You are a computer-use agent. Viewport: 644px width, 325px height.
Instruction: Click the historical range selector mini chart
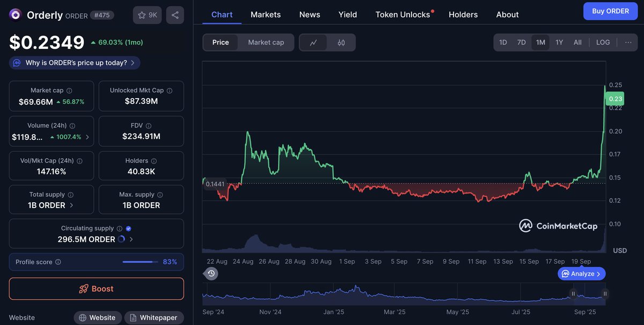pyautogui.click(x=405, y=294)
